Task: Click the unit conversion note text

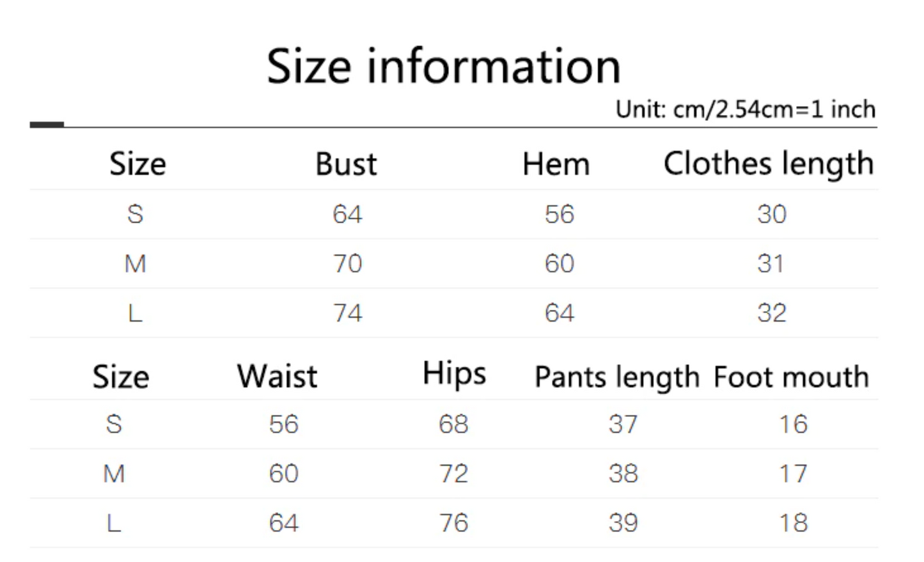Action: [x=745, y=109]
